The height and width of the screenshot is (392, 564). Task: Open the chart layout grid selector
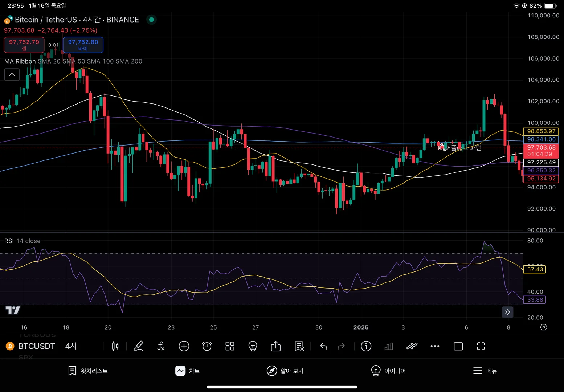click(x=230, y=346)
